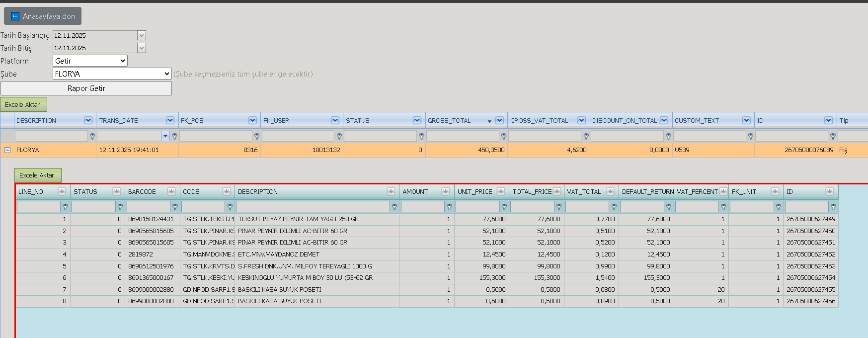The width and height of the screenshot is (868, 338).
Task: Open the Tarih Başlangıç date picker arrow
Action: [x=142, y=35]
